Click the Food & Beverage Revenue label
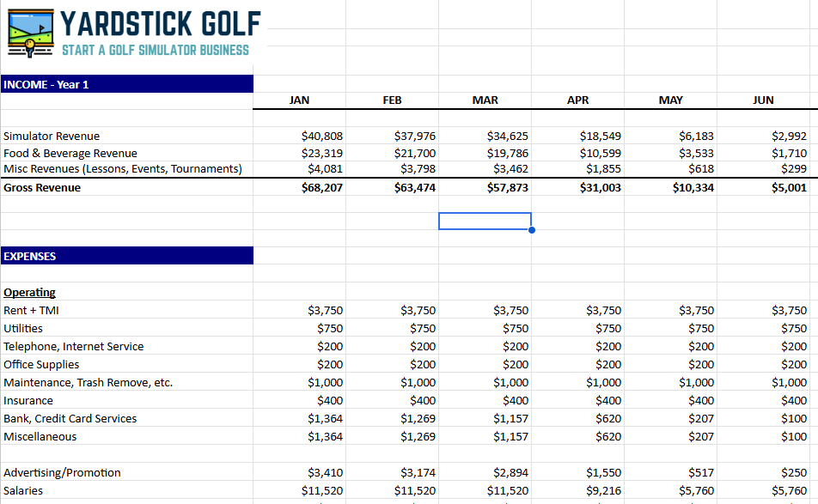This screenshot has height=504, width=818. pyautogui.click(x=70, y=153)
